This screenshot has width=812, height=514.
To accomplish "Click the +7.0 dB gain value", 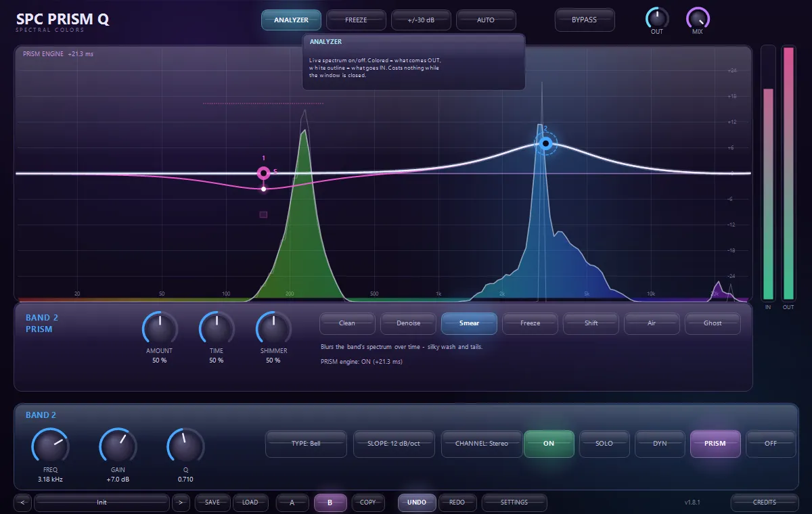I will [118, 479].
